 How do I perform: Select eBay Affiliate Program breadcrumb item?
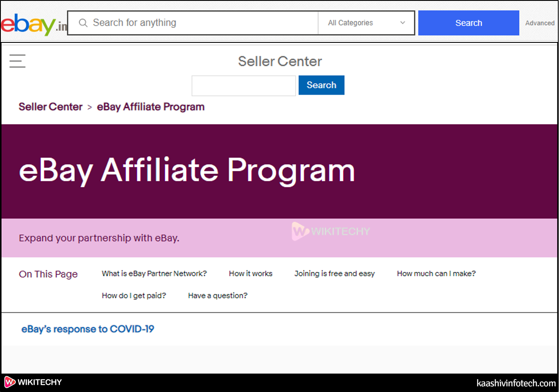(151, 107)
